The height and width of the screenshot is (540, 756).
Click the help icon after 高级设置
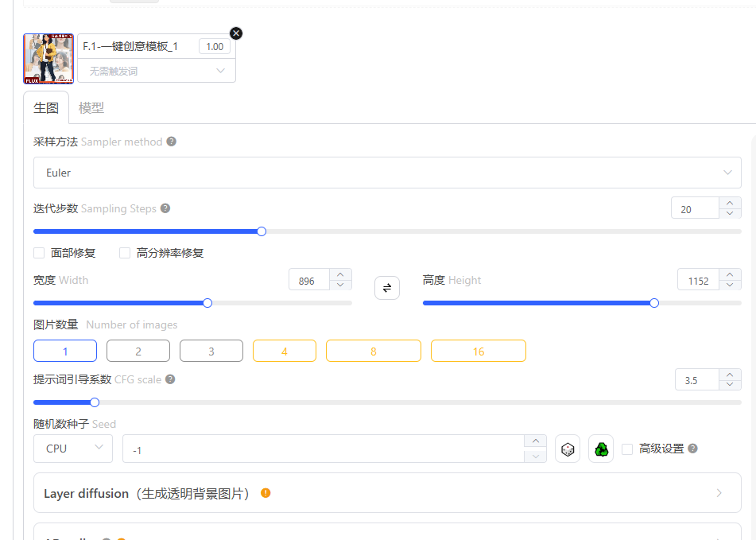[x=692, y=449]
